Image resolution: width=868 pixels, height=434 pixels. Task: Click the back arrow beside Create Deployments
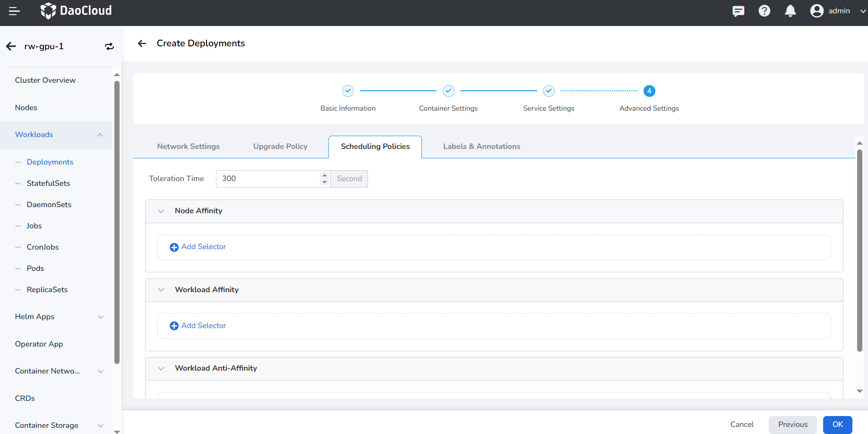[x=142, y=43]
